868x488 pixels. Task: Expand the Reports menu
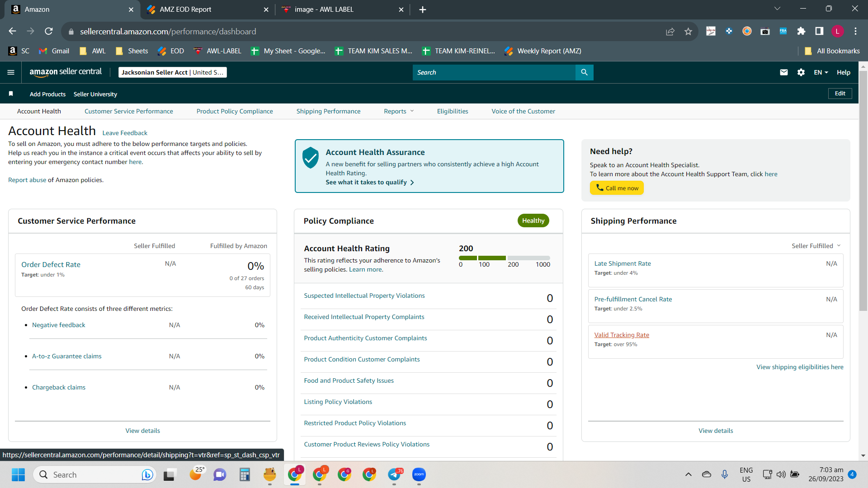[399, 111]
